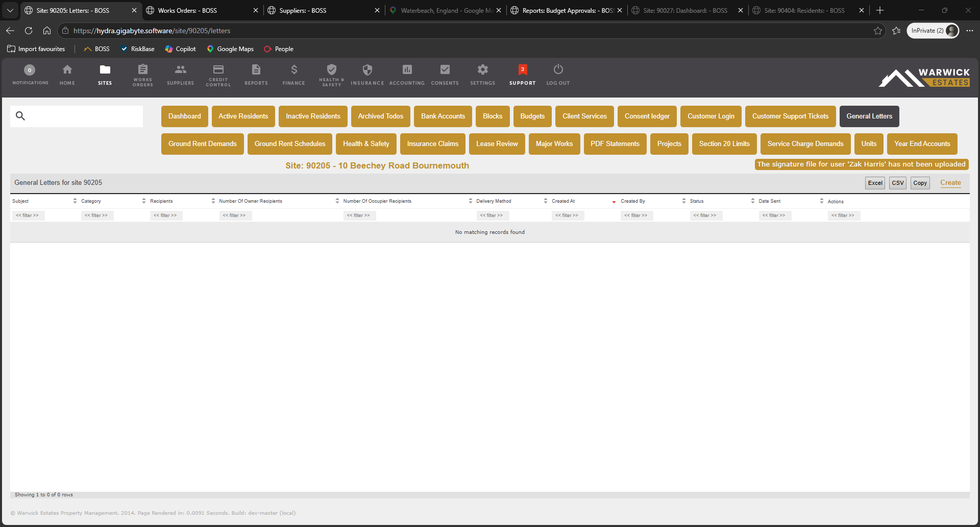Click Import favourites in bookmarks bar
980x527 pixels.
click(x=36, y=49)
